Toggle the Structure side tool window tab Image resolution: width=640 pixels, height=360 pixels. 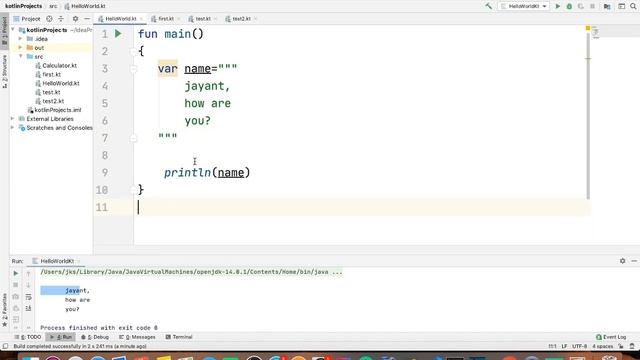pos(4,71)
